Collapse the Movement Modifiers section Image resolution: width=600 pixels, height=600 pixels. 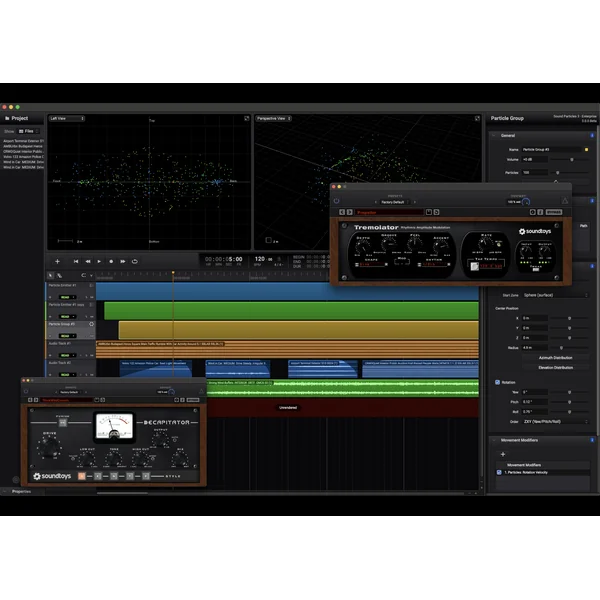(494, 440)
